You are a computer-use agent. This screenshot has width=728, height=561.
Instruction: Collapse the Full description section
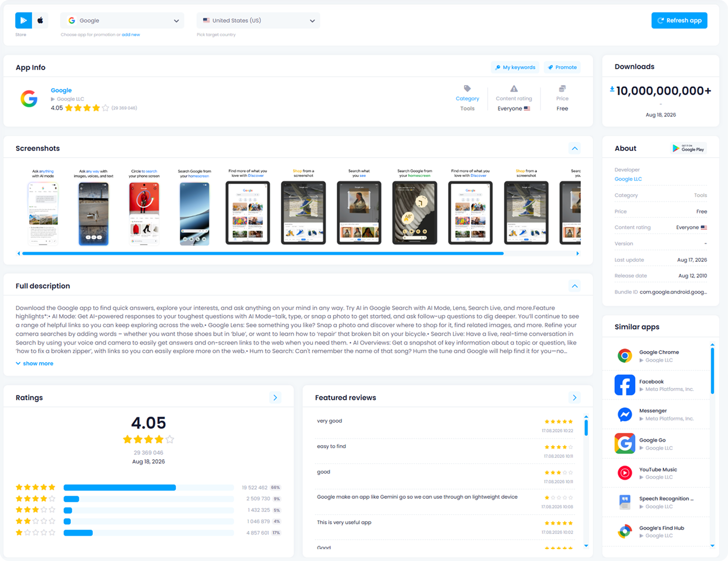coord(575,286)
